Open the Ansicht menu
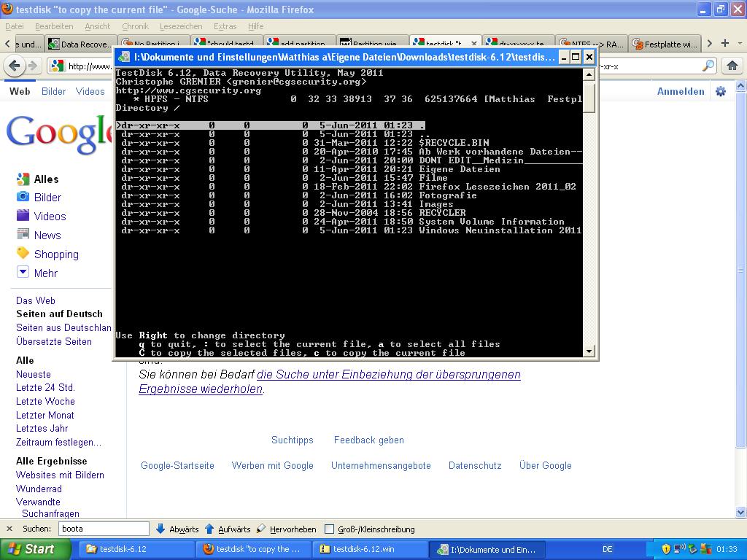Viewport: 747px width, 560px height. (98, 27)
